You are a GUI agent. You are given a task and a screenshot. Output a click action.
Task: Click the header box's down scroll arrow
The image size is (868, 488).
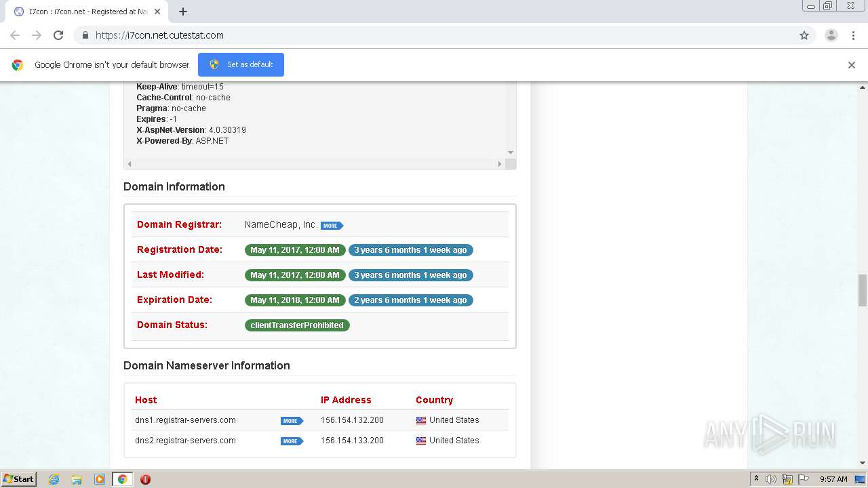[x=511, y=152]
